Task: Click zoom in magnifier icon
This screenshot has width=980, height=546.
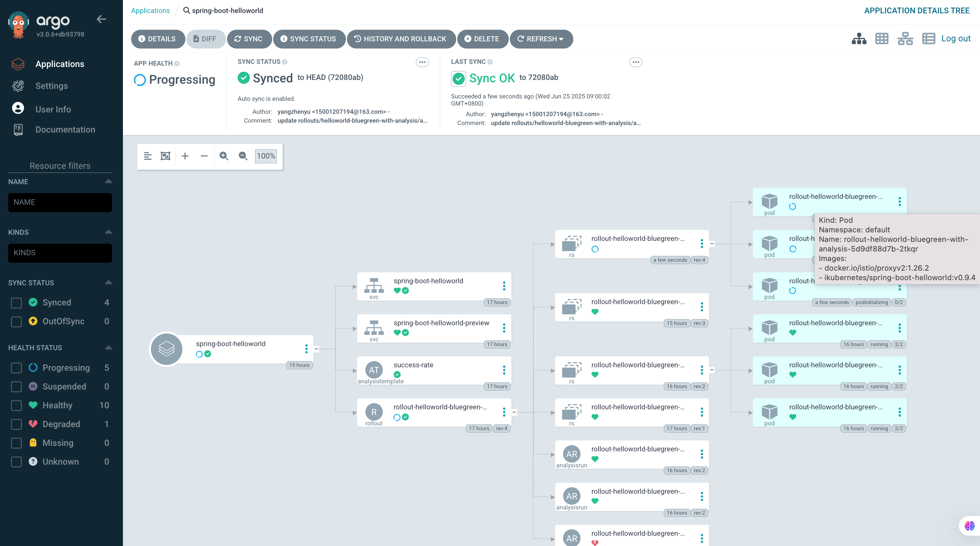Action: (224, 156)
